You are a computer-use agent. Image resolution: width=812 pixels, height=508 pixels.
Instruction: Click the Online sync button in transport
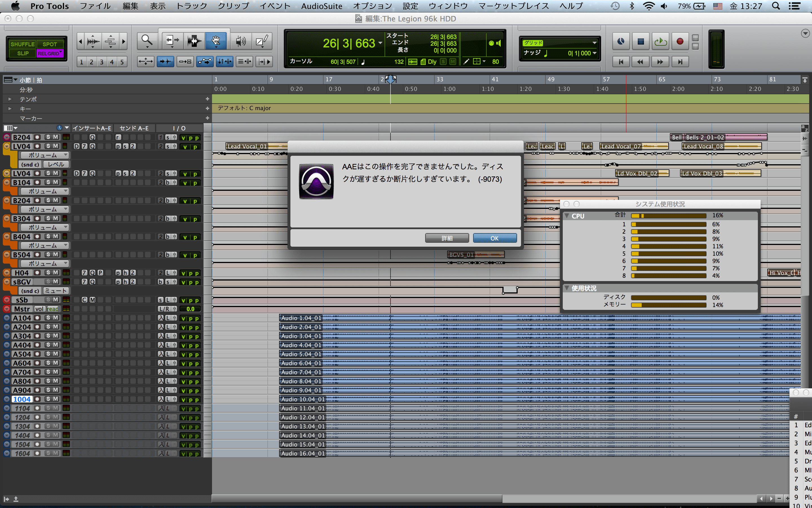[x=621, y=41]
